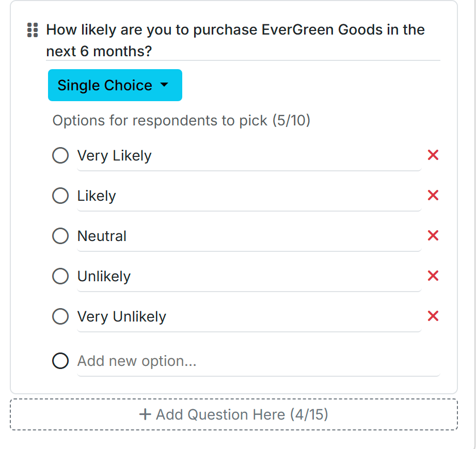Select the Very Unlikely radio button

tap(60, 316)
